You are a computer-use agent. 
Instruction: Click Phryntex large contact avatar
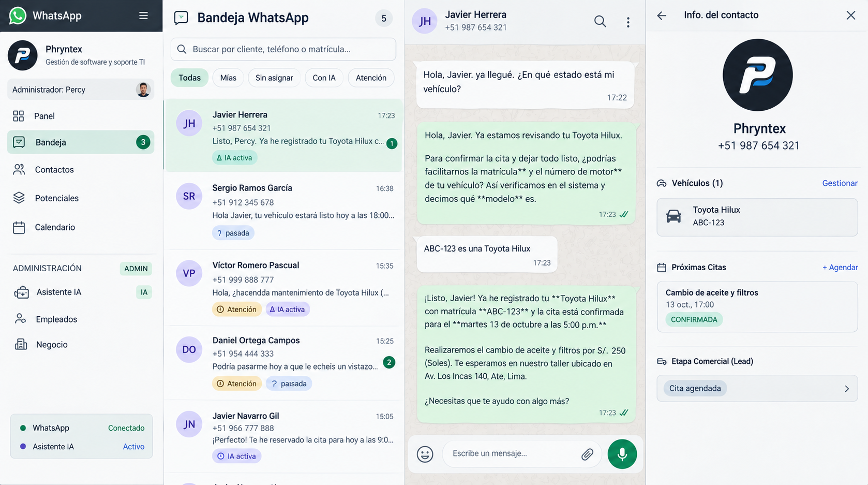click(758, 75)
